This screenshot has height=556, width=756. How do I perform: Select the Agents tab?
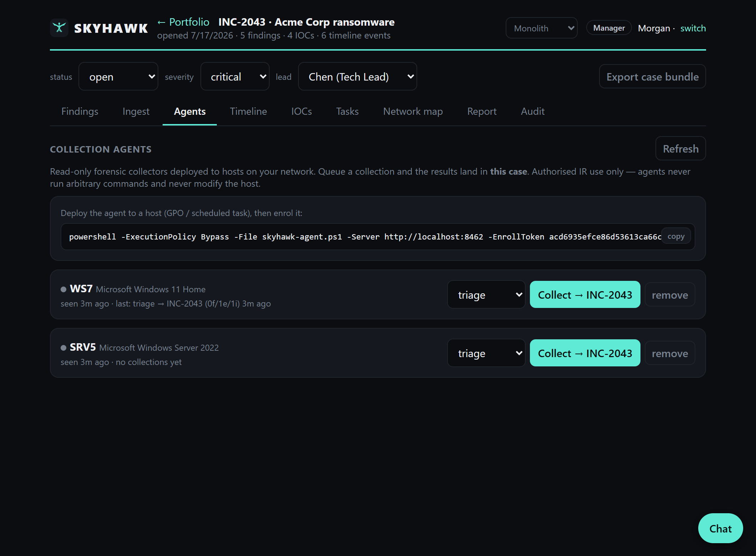click(x=190, y=112)
